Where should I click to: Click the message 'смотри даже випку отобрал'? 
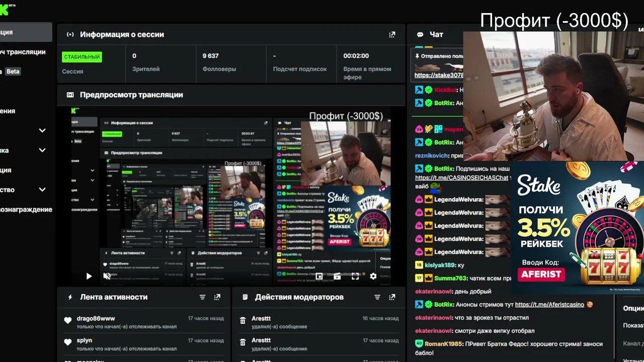click(495, 330)
